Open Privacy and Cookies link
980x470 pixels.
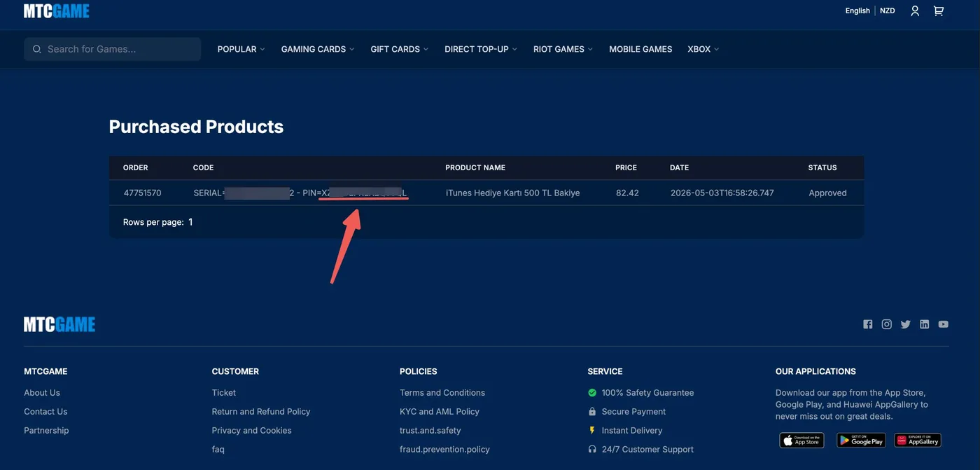click(252, 431)
